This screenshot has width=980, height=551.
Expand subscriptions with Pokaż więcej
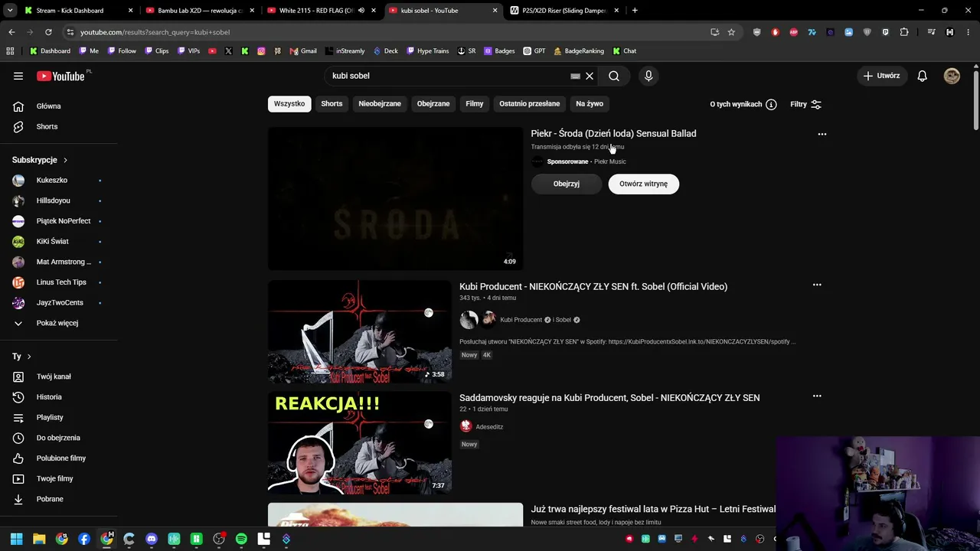pos(58,323)
